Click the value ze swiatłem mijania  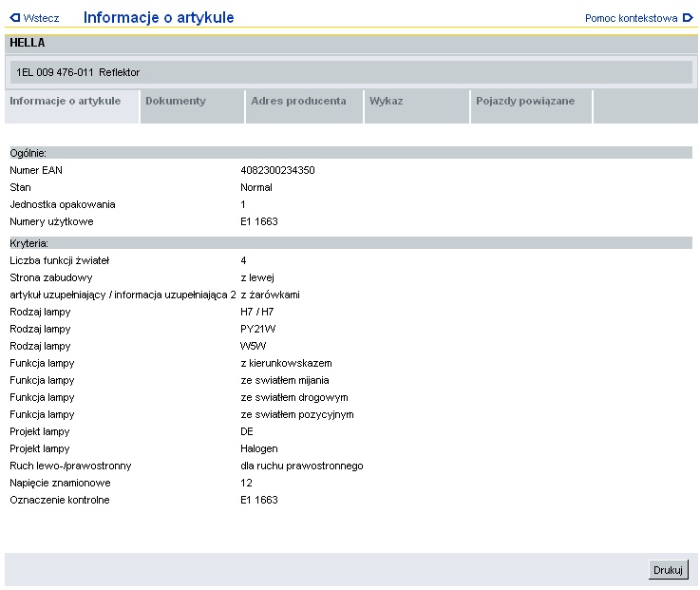285,381
